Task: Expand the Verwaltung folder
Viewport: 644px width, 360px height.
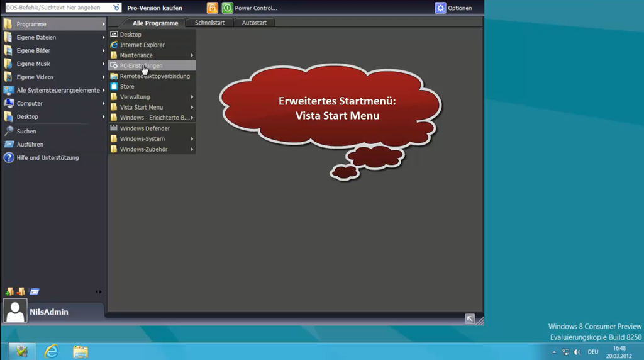Action: click(152, 96)
